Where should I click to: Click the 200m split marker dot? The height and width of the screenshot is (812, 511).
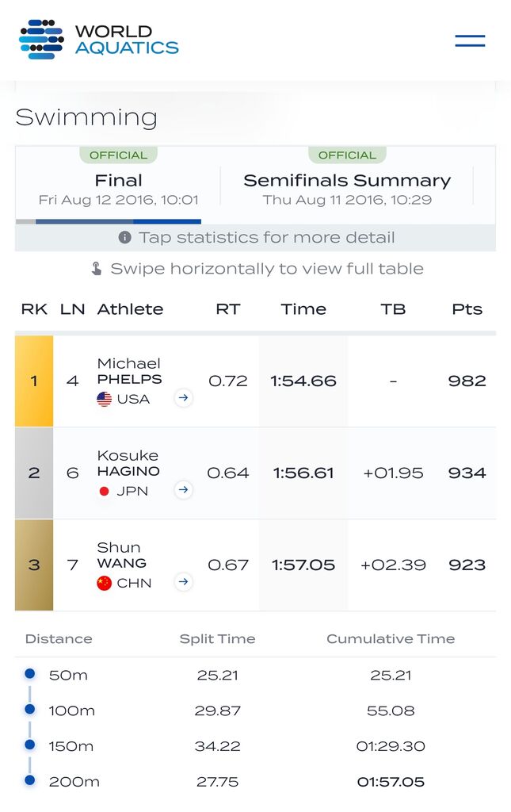tap(30, 780)
